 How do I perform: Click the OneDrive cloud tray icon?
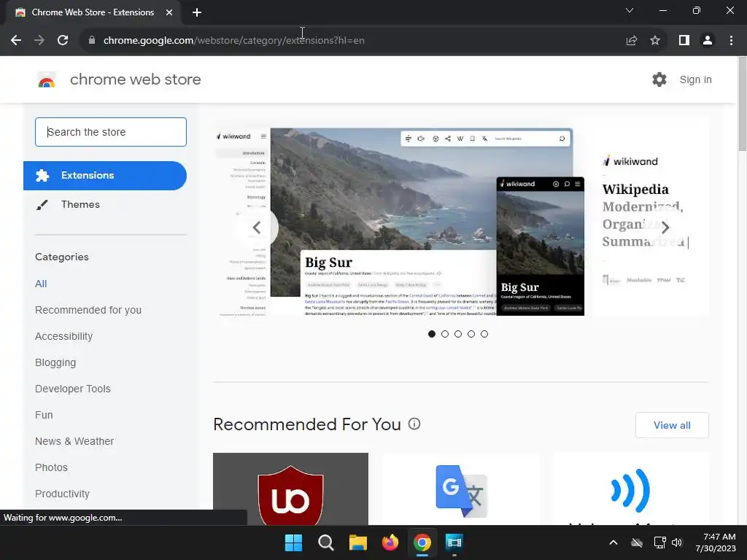(636, 542)
